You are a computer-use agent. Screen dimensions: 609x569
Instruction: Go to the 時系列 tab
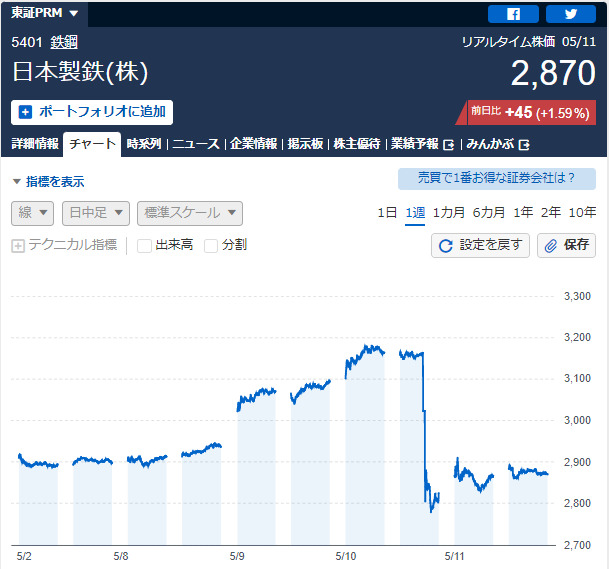pyautogui.click(x=144, y=144)
